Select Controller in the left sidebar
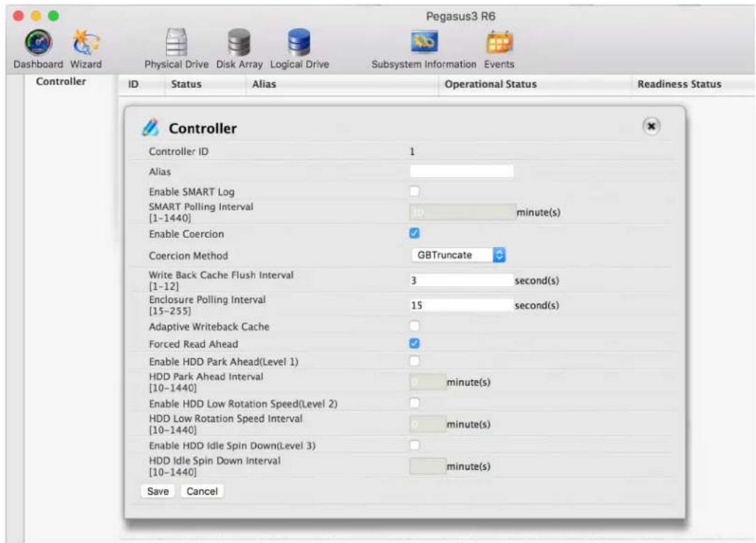The width and height of the screenshot is (756, 543). coord(61,81)
